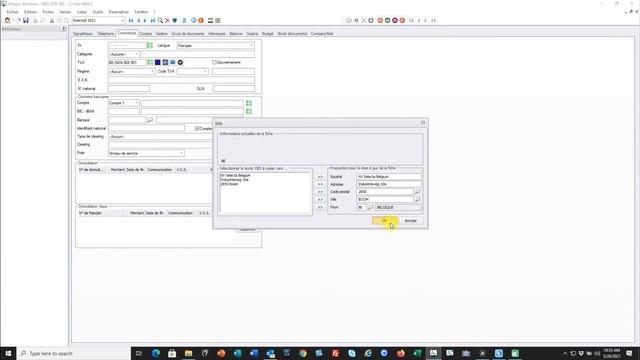Open the Outils menu
This screenshot has height=360, width=640.
tap(98, 12)
